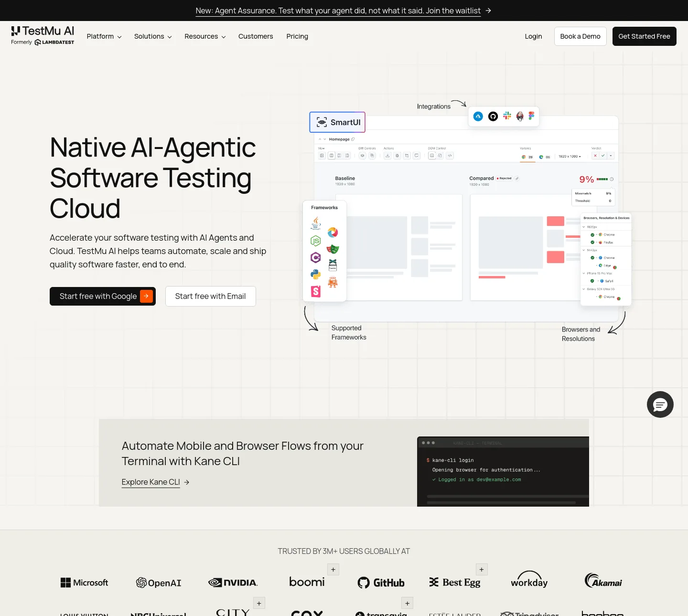Open the Pricing nav item
The image size is (688, 616).
point(297,36)
